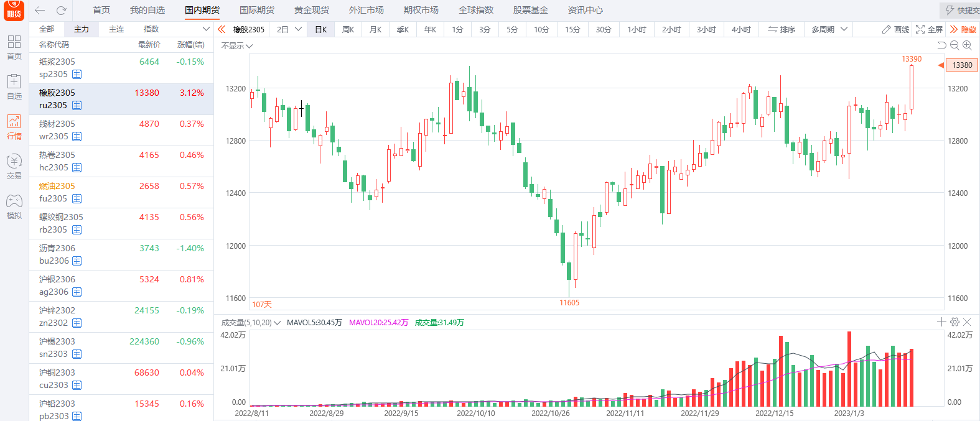Toggle the 全屏 fullscreen mode
Screen dimensions: 980x421
[929, 29]
